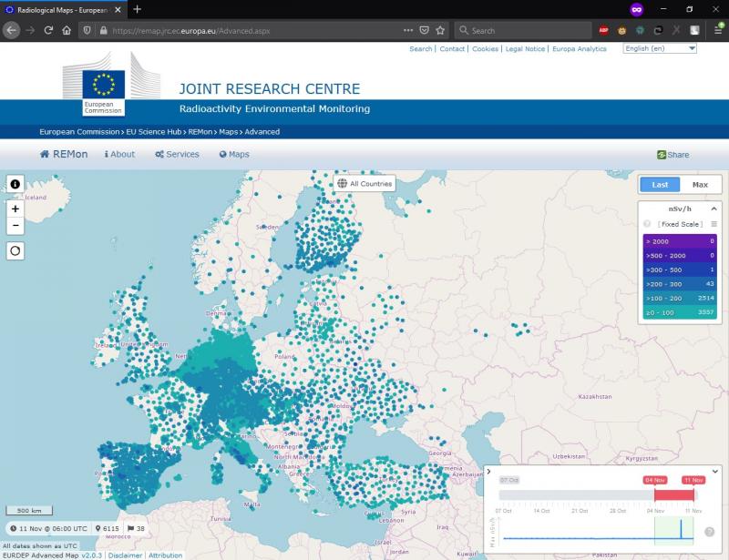The image size is (729, 560).
Task: Open the browser hamburger menu
Action: click(x=718, y=31)
